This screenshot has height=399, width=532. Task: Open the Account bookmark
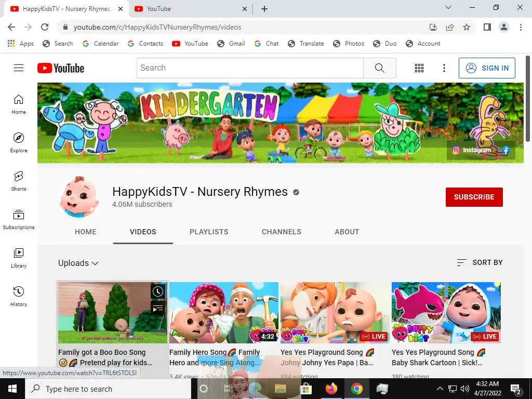[423, 44]
